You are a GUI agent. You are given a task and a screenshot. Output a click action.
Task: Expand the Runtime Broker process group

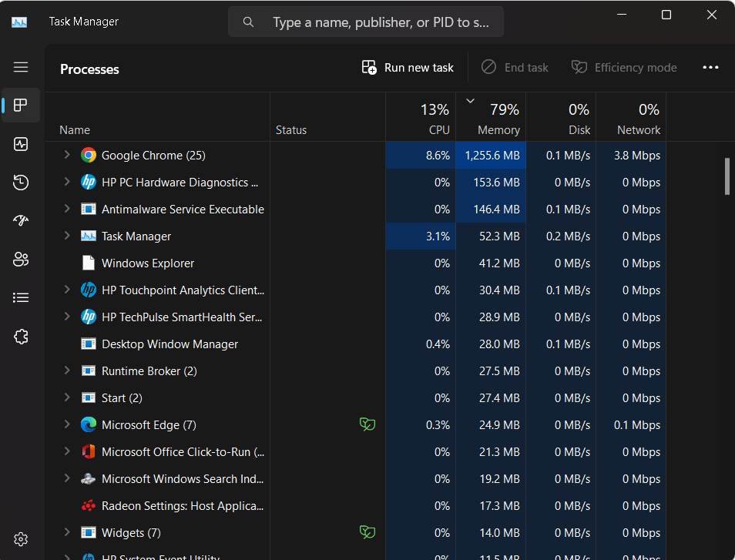pyautogui.click(x=66, y=371)
